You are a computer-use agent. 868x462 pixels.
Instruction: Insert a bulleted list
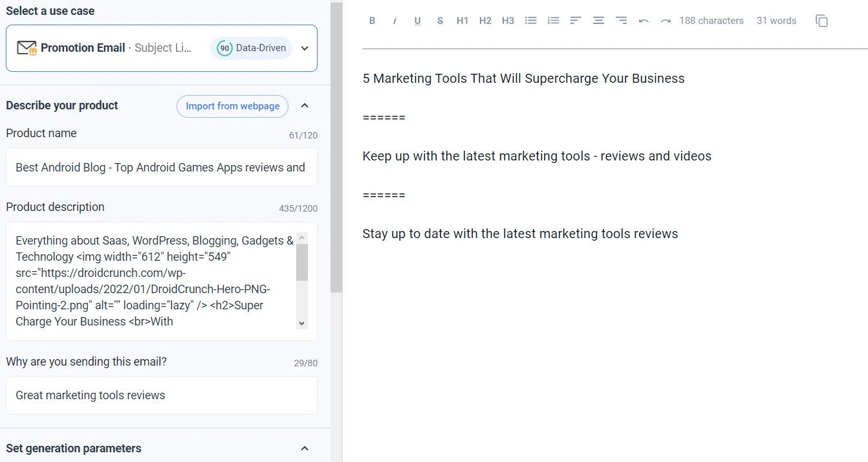tap(531, 21)
